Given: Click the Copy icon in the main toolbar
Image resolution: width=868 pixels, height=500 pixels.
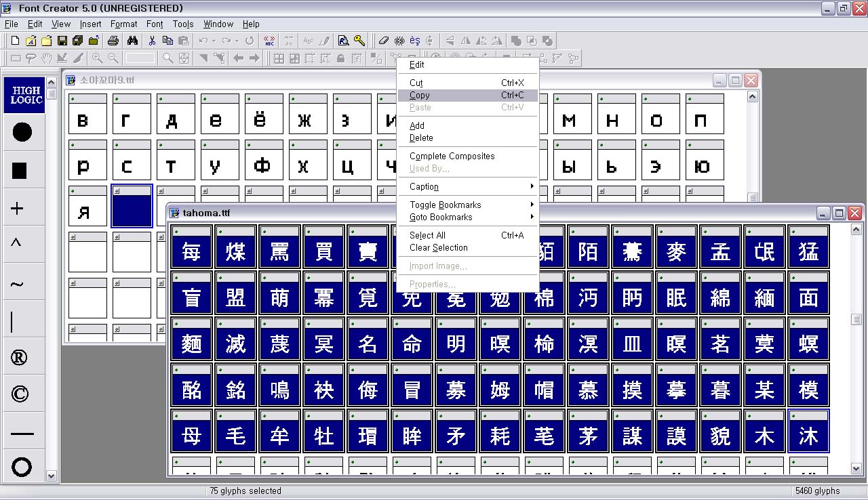Looking at the screenshot, I should point(167,41).
